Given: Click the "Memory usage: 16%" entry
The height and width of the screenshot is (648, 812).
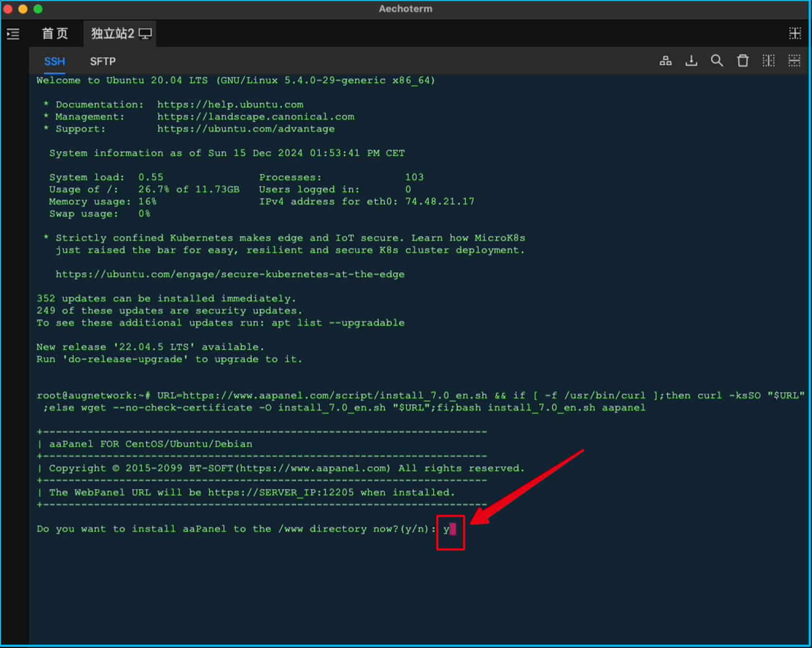Looking at the screenshot, I should [103, 201].
